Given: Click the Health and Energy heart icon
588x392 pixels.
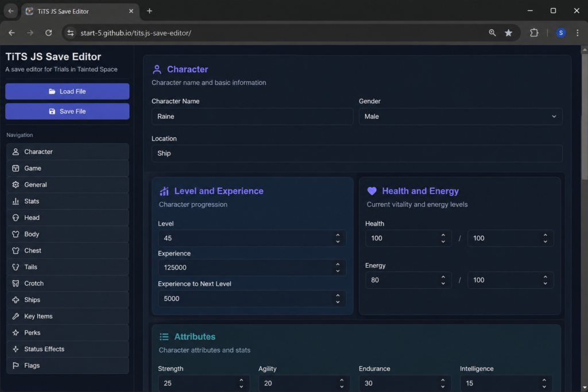Looking at the screenshot, I should pos(372,191).
